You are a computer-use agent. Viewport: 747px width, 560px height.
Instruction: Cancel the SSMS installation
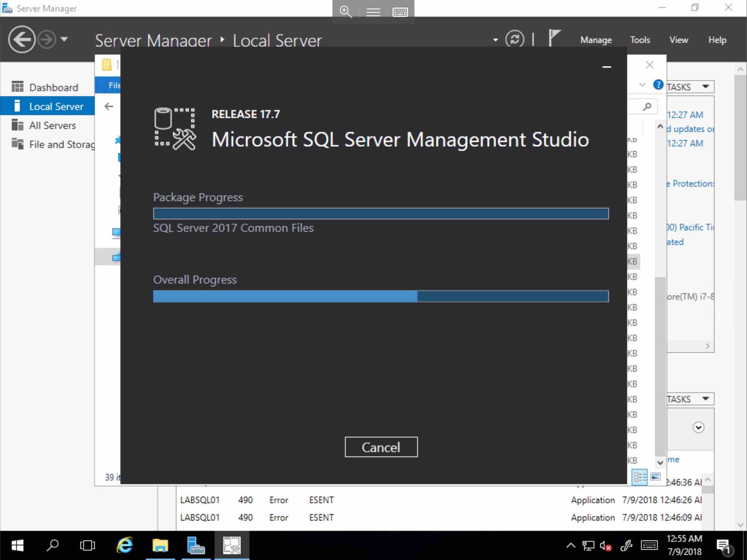[x=381, y=447]
